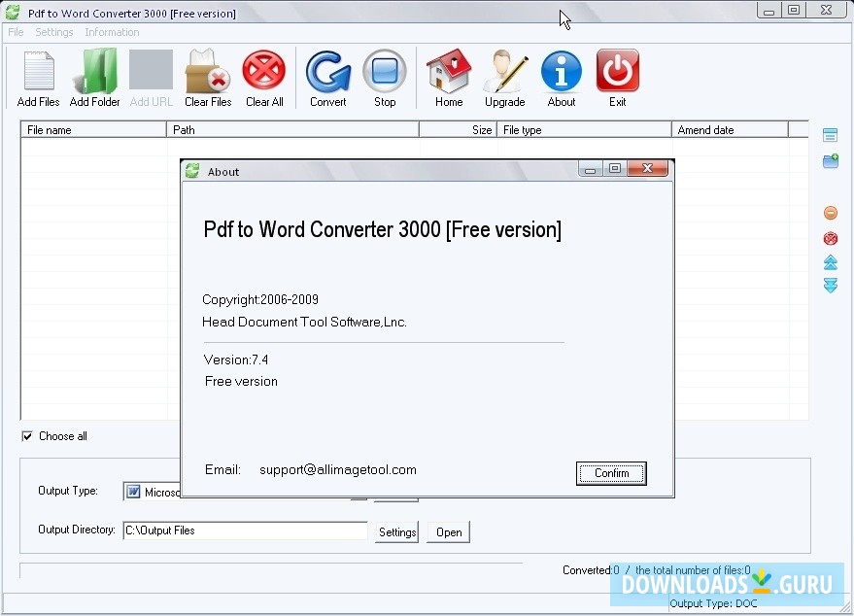Image resolution: width=854 pixels, height=616 pixels.
Task: Click the main window title bar app icon
Action: (x=13, y=12)
